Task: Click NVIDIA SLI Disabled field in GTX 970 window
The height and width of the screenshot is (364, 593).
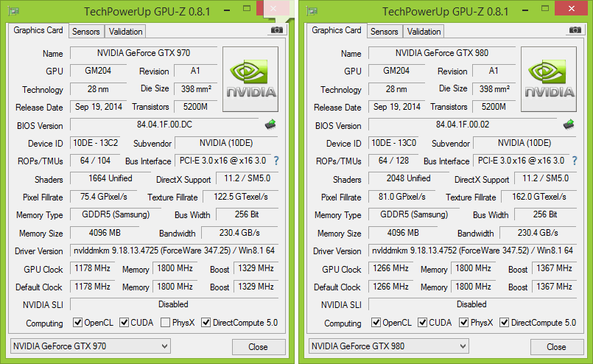Action: [175, 304]
